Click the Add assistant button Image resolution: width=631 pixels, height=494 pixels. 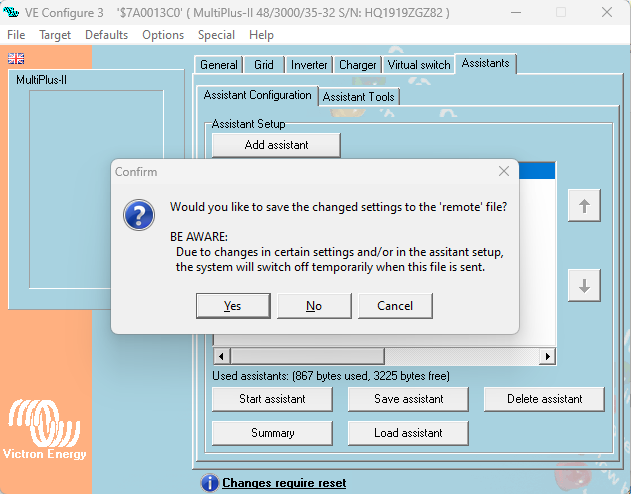point(276,145)
